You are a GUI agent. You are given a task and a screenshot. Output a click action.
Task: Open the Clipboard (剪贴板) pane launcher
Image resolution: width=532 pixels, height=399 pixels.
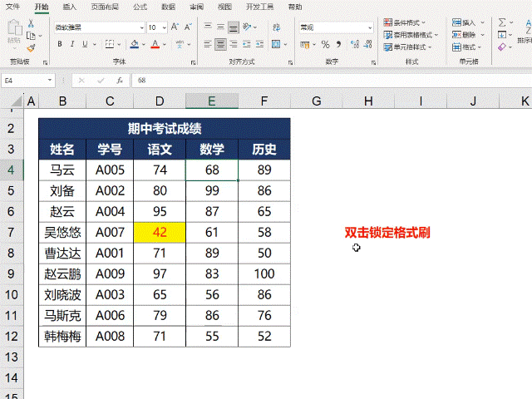[45, 63]
